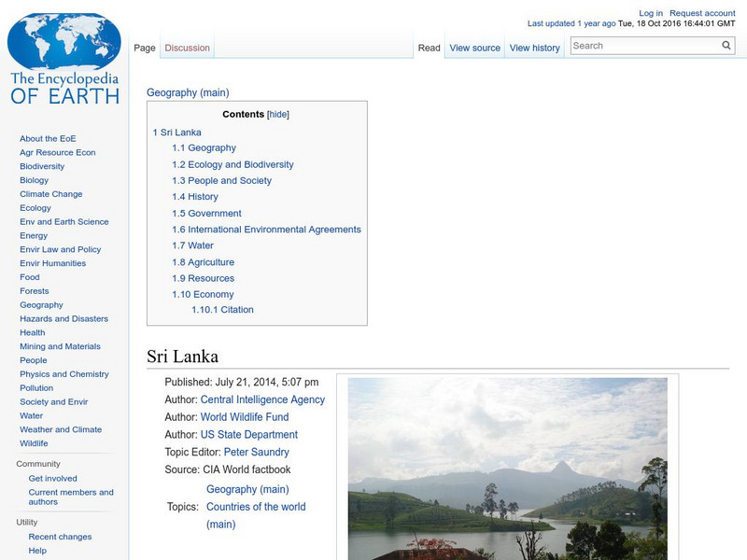The image size is (747, 560).
Task: Open the View history tab
Action: tap(535, 47)
